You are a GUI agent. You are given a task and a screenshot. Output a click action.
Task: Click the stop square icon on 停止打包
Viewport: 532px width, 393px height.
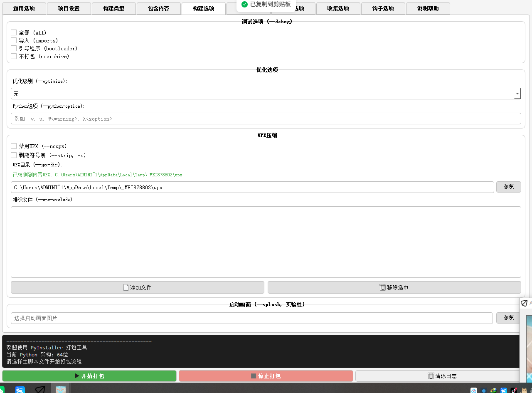[254, 376]
